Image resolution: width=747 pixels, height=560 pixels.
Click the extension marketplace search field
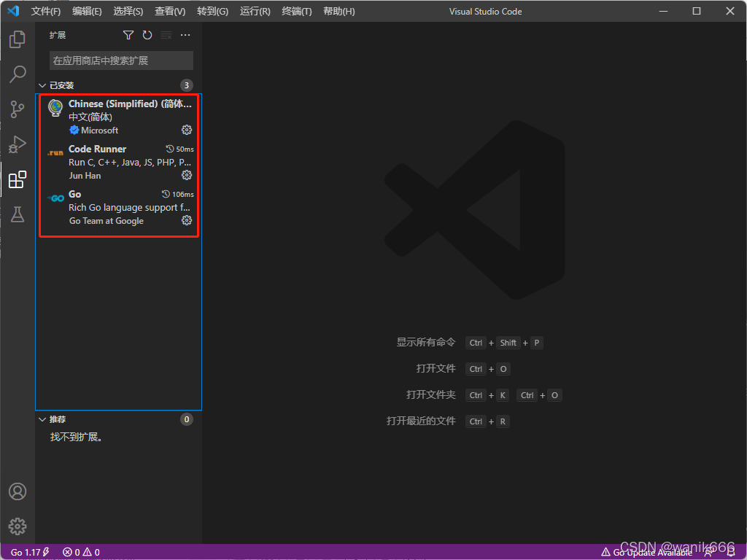click(x=121, y=61)
